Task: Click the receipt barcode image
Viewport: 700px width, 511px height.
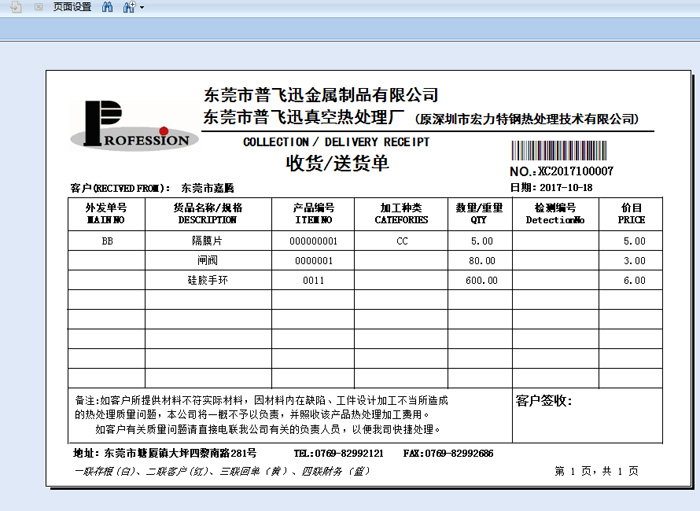Action: click(x=559, y=150)
